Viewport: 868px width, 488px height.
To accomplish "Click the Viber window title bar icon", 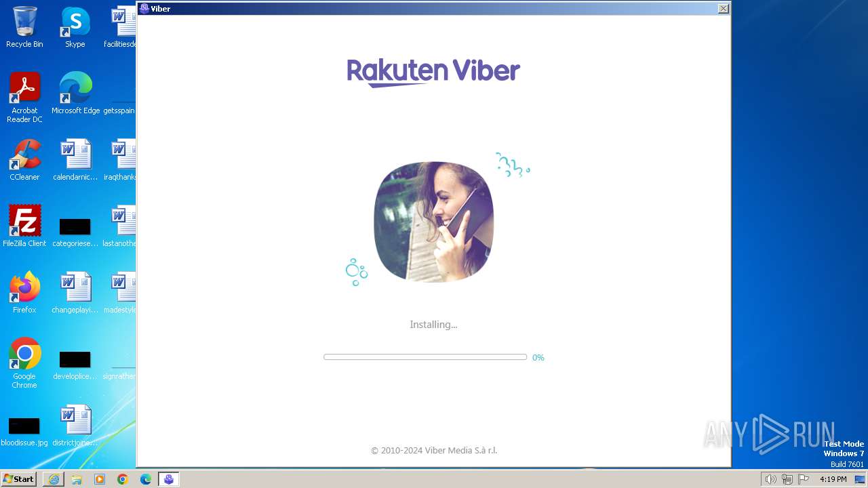I will (x=144, y=9).
